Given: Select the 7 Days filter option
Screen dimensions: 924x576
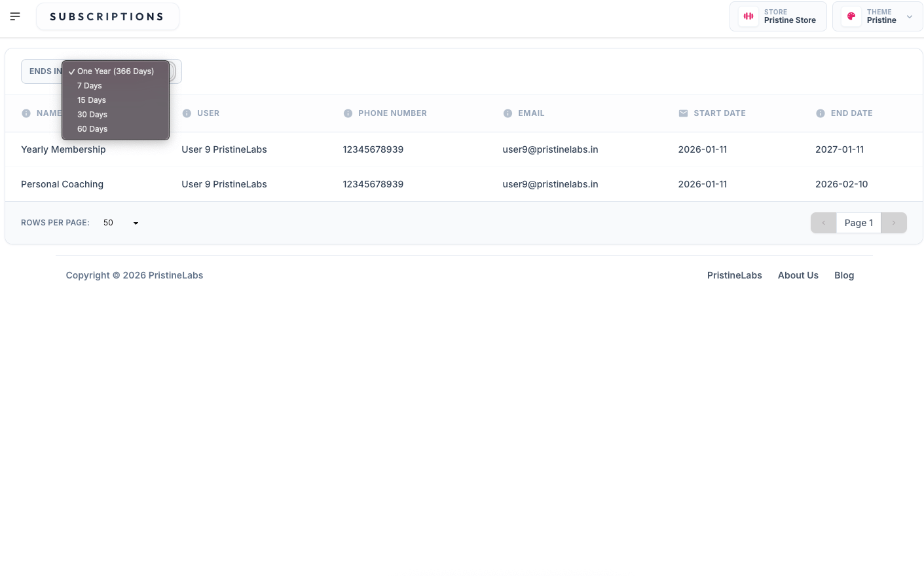Looking at the screenshot, I should [x=90, y=85].
